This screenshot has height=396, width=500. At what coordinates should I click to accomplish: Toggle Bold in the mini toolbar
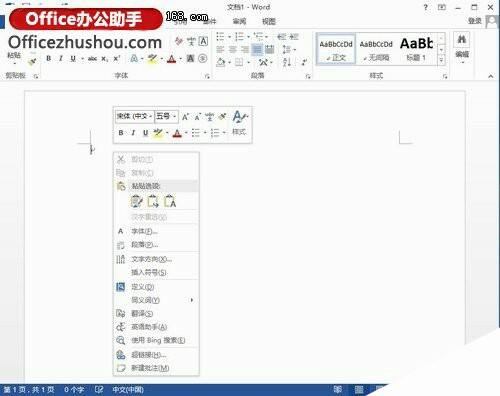click(121, 133)
